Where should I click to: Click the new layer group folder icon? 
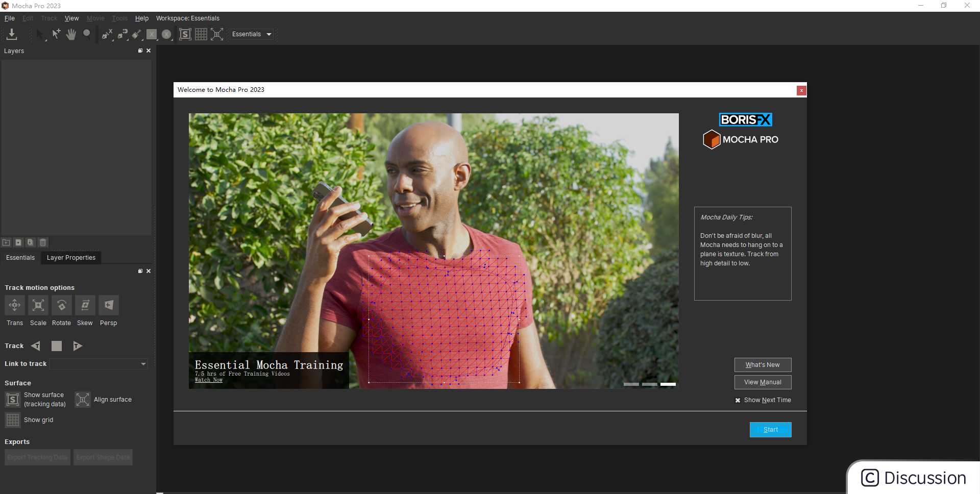click(7, 242)
